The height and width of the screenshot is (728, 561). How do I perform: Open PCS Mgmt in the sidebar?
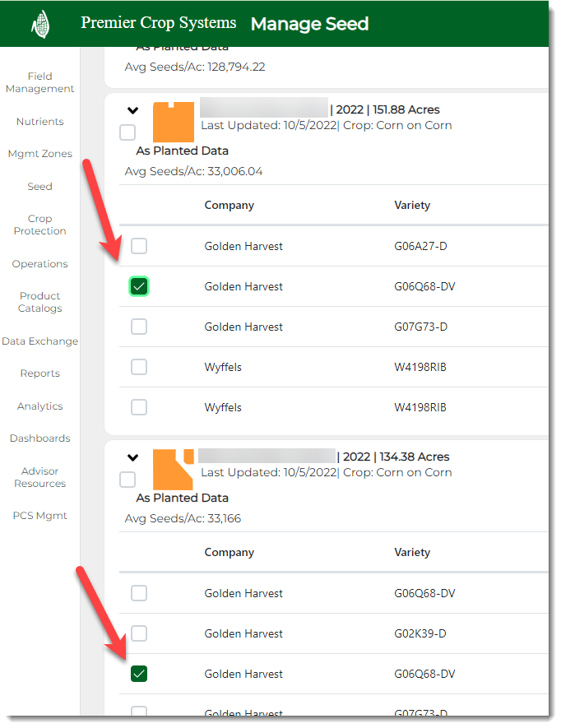point(40,516)
